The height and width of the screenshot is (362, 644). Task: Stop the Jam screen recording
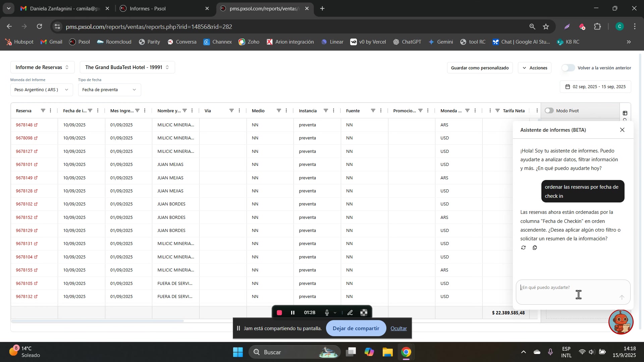point(279,313)
